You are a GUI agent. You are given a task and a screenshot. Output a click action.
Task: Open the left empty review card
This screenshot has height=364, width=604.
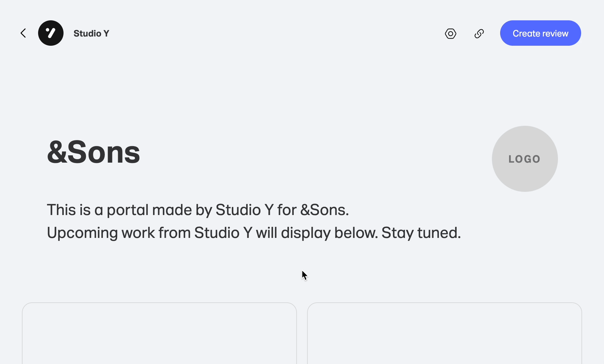click(159, 333)
